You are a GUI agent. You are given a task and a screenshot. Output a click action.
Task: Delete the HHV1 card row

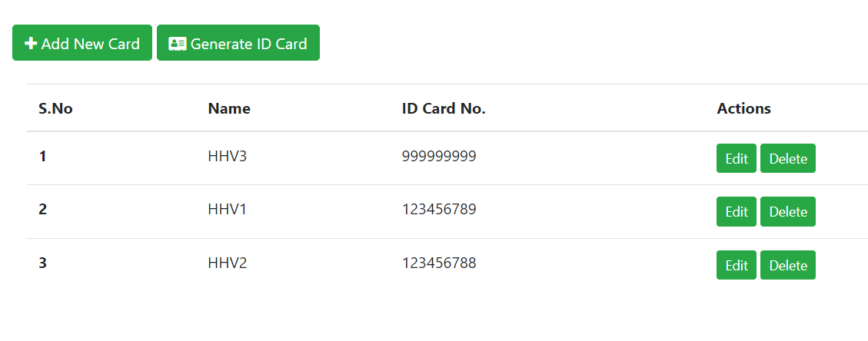[x=787, y=212]
